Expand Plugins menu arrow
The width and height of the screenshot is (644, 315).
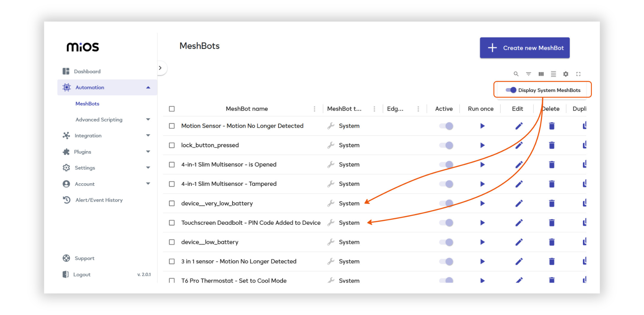(148, 152)
